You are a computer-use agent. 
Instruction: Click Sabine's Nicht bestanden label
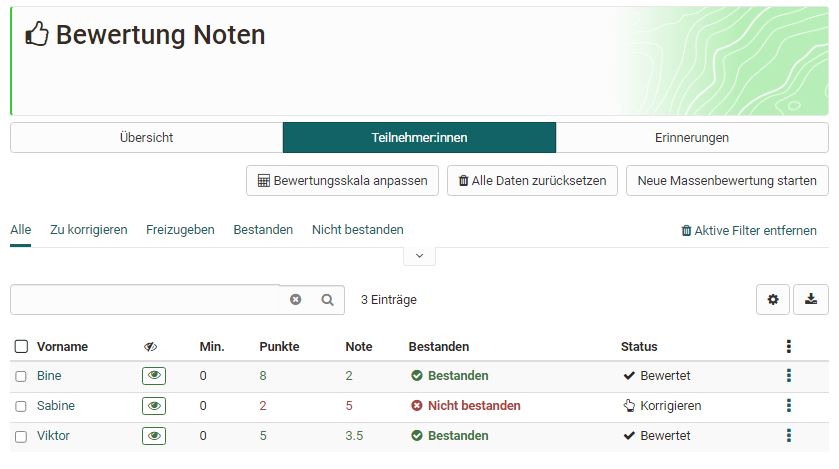tap(474, 406)
